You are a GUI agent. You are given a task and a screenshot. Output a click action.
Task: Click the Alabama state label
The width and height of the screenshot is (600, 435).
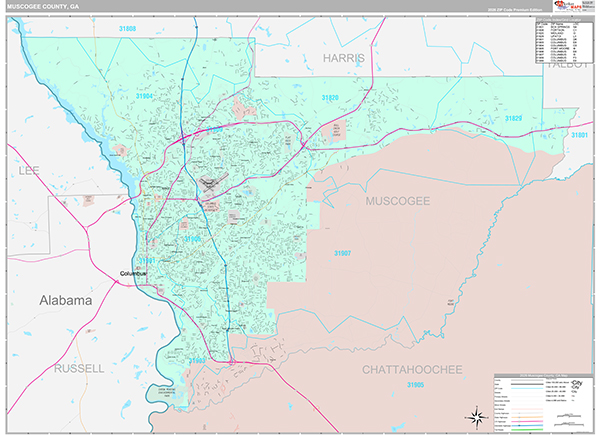pyautogui.click(x=65, y=300)
